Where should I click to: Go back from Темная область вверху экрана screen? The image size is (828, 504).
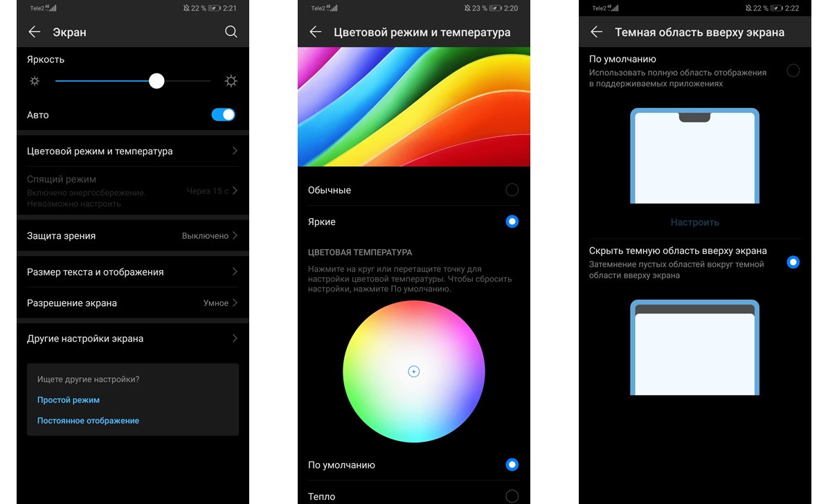click(596, 32)
